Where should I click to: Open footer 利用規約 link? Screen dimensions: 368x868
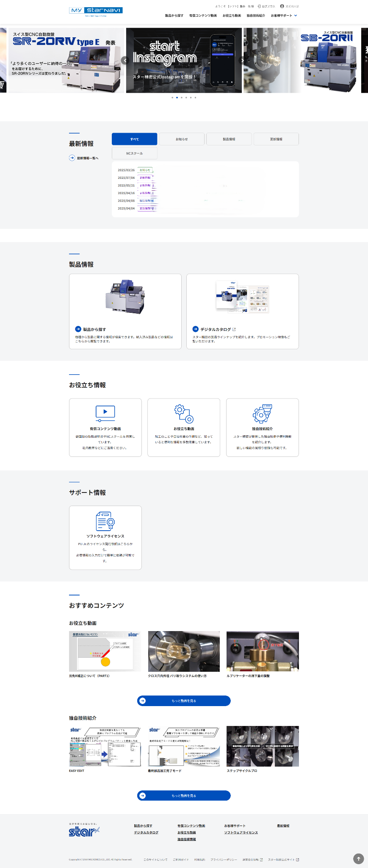tap(200, 860)
